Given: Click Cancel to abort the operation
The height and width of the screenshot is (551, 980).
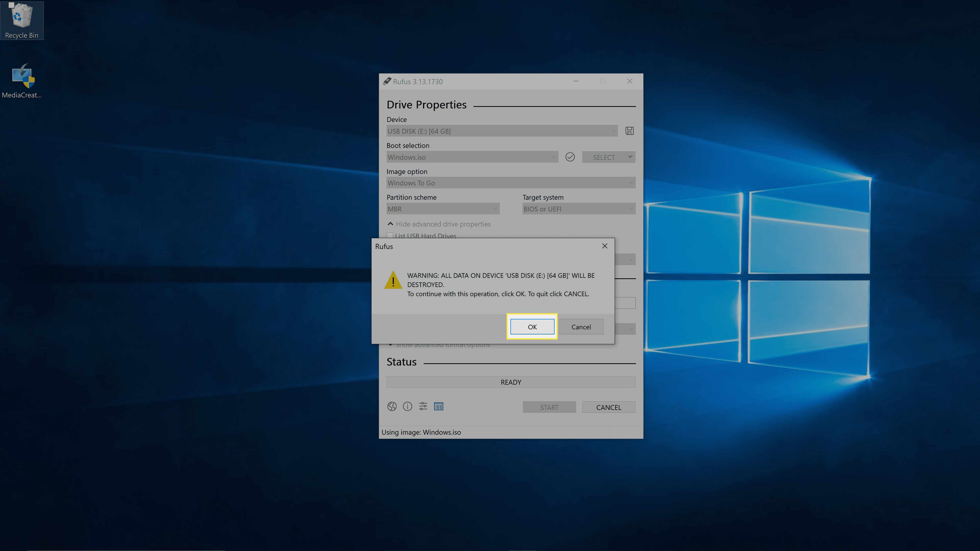Looking at the screenshot, I should (x=581, y=326).
